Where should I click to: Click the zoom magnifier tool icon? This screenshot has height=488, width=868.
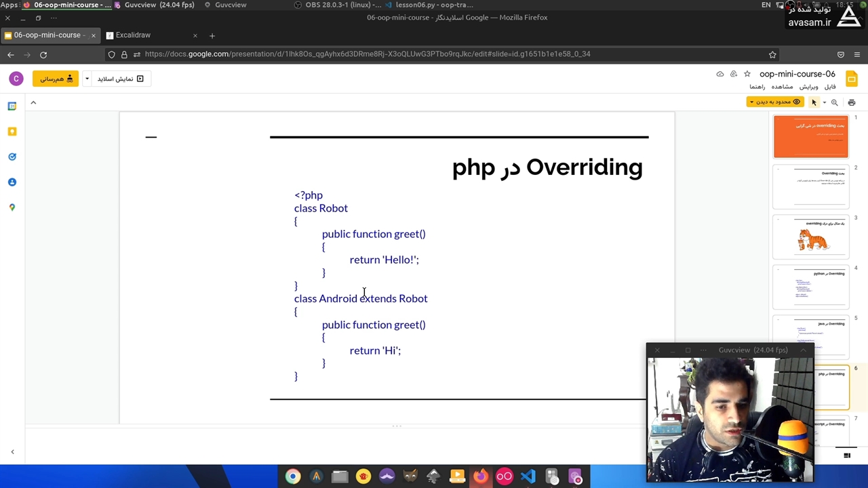point(834,102)
